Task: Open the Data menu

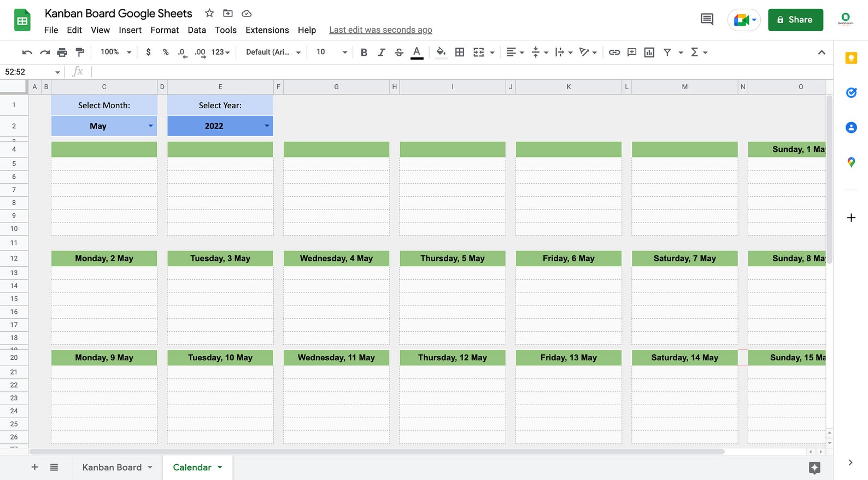Action: (197, 30)
